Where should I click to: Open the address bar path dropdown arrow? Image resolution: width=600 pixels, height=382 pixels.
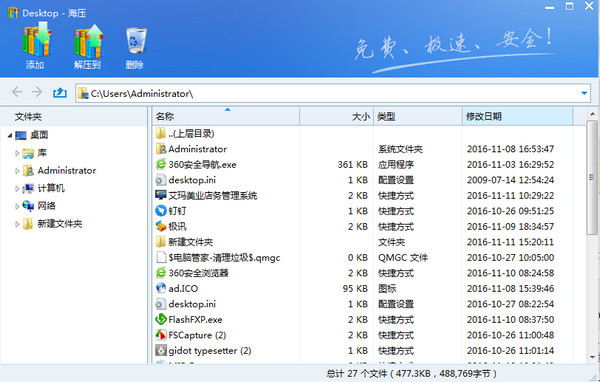584,93
